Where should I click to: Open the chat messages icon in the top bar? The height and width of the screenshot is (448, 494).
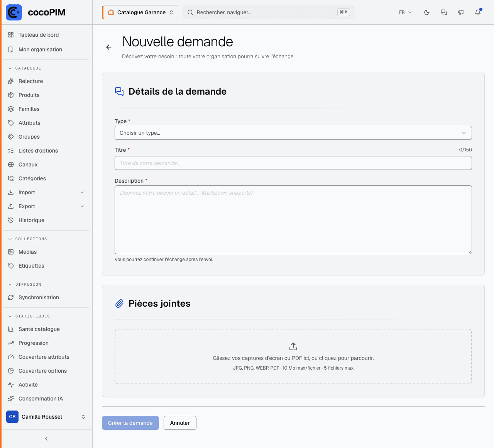pos(444,12)
